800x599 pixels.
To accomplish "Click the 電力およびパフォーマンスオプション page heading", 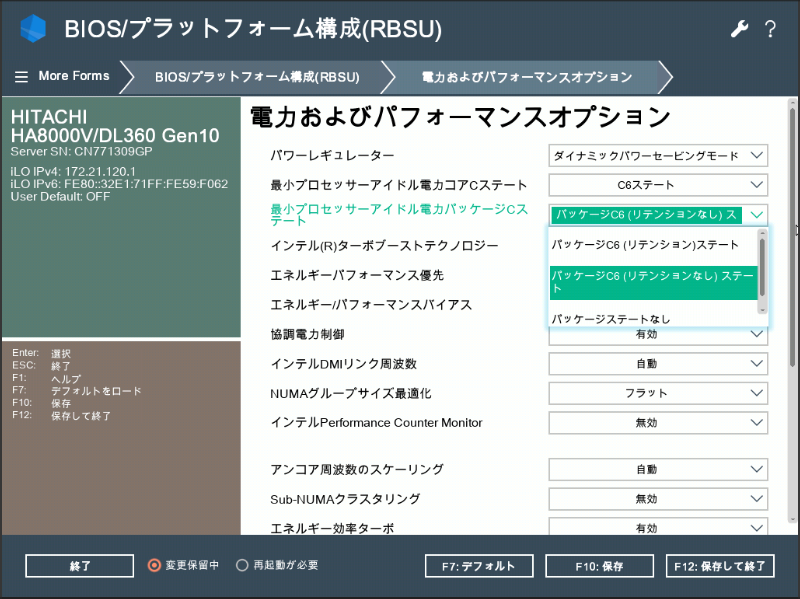I will point(460,117).
